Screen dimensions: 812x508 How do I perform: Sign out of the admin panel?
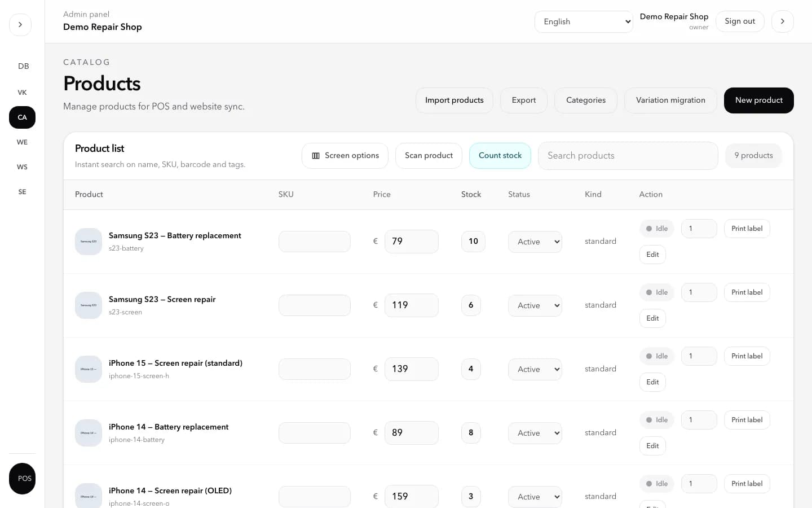[740, 21]
